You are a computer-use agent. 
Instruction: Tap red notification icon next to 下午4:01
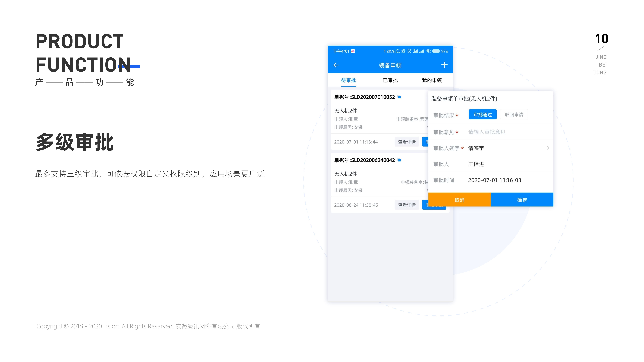coord(353,51)
